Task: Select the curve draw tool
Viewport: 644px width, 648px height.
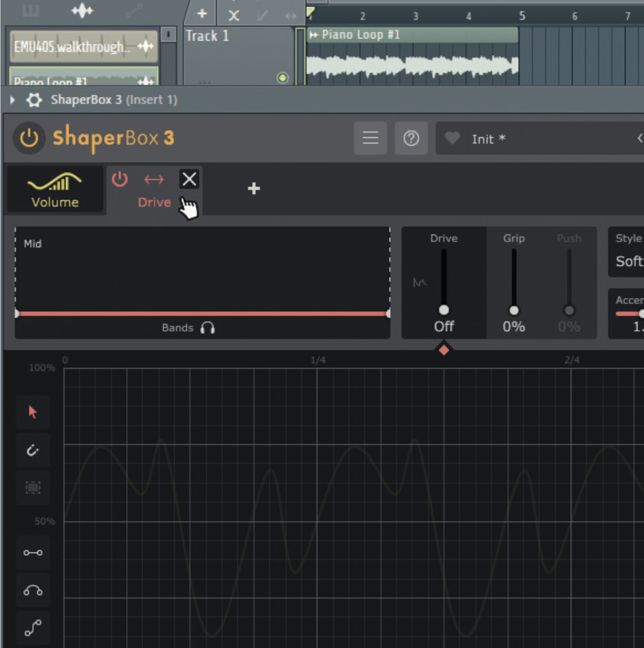Action: point(33,590)
